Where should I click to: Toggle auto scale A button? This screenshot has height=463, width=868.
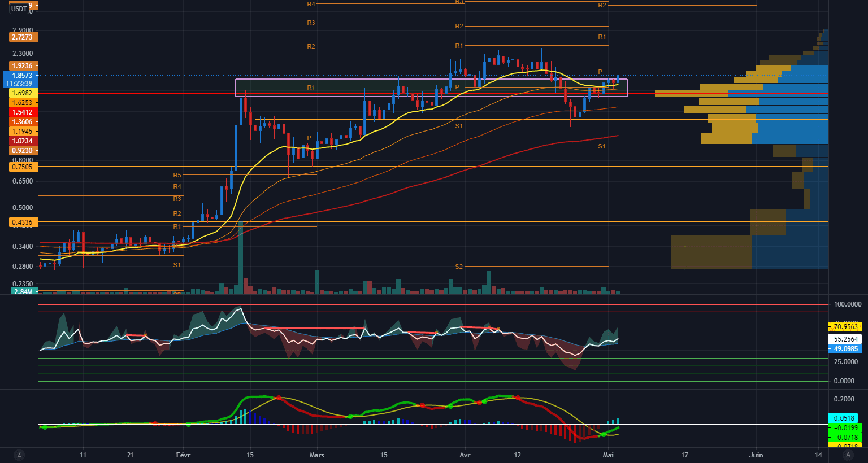pyautogui.click(x=848, y=455)
